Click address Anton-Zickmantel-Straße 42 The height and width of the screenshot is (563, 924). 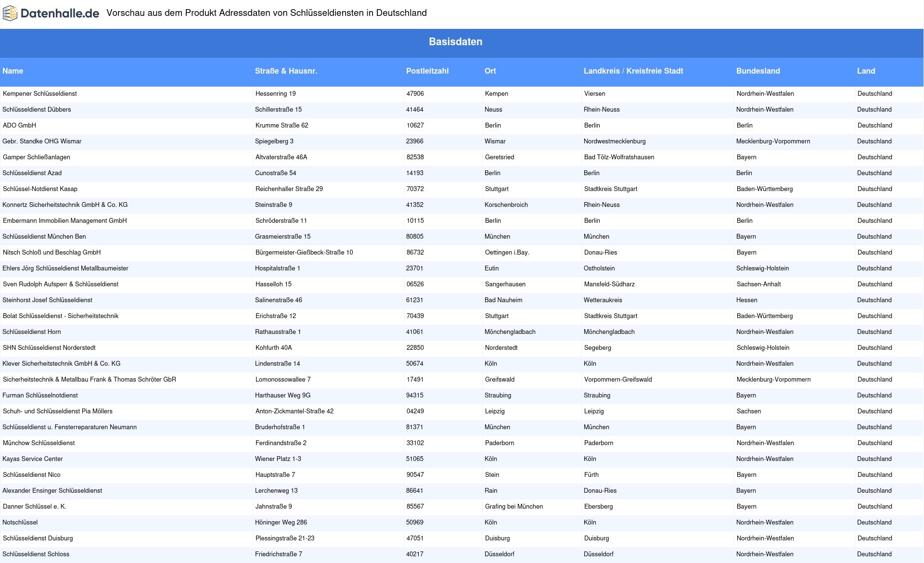point(295,411)
